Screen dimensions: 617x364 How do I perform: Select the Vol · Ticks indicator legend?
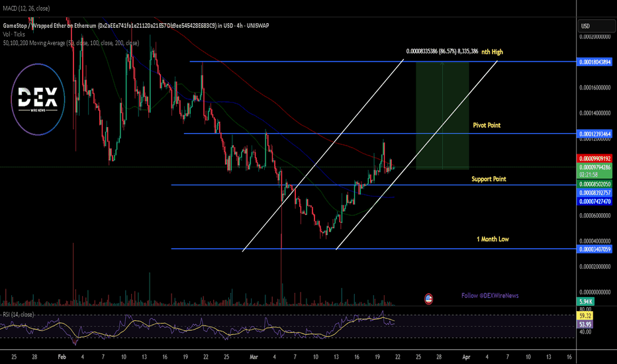pyautogui.click(x=14, y=34)
